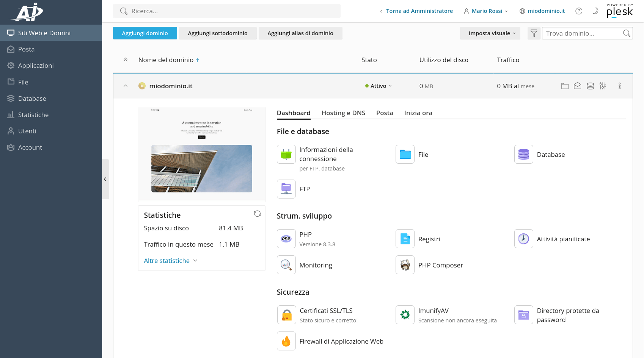Screen dimensions: 644x358
Task: Open the help question mark icon
Action: pyautogui.click(x=579, y=11)
